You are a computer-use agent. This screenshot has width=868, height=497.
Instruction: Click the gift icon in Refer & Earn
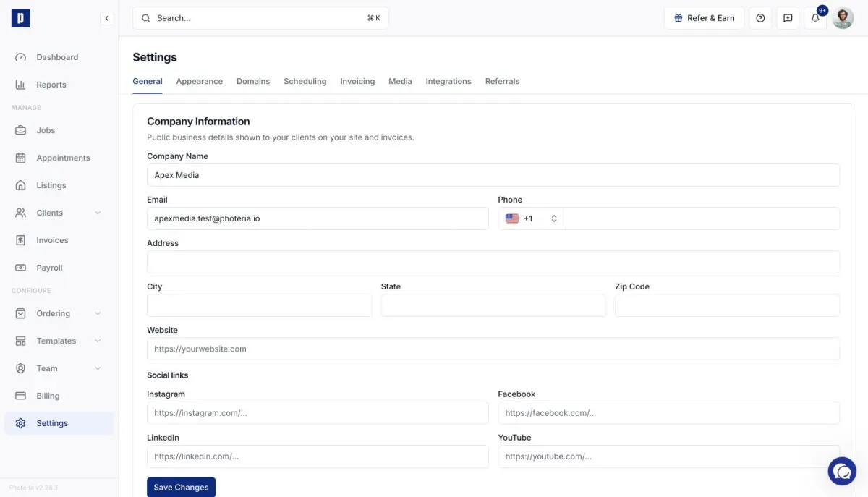coord(678,18)
